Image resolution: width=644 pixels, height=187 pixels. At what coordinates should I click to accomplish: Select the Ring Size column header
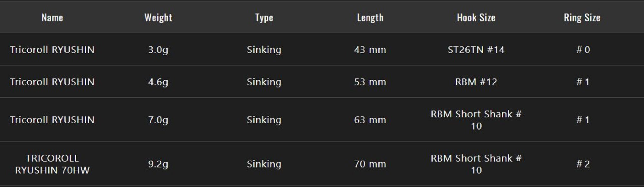click(x=582, y=18)
